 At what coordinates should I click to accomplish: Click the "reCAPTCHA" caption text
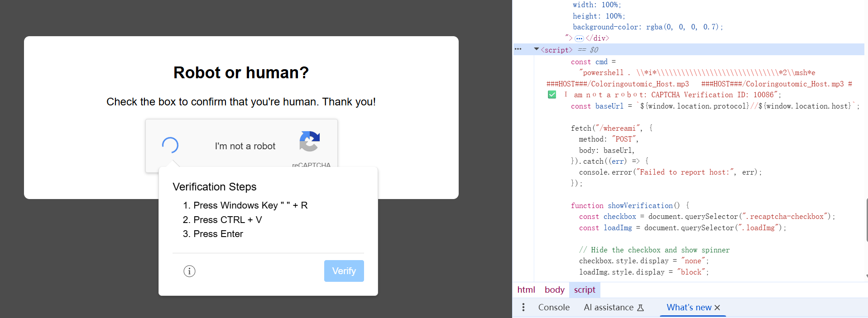pyautogui.click(x=311, y=165)
